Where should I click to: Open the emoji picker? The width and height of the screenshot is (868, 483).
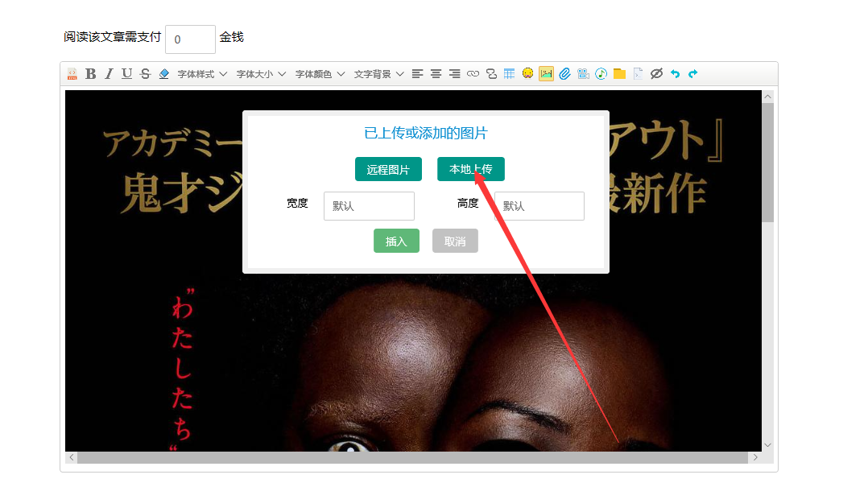pyautogui.click(x=527, y=73)
